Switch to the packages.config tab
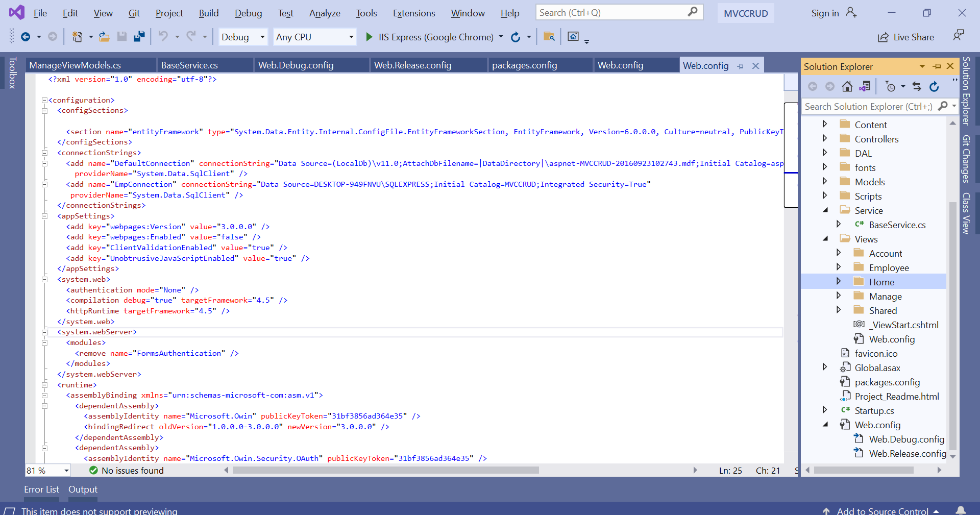 point(524,65)
